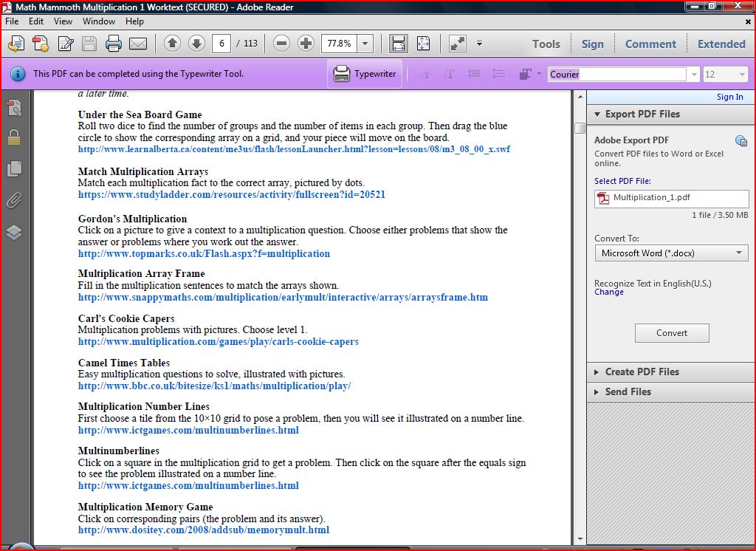Open the bbc.co.uk bitesize link
Image resolution: width=756 pixels, height=551 pixels.
(x=215, y=386)
